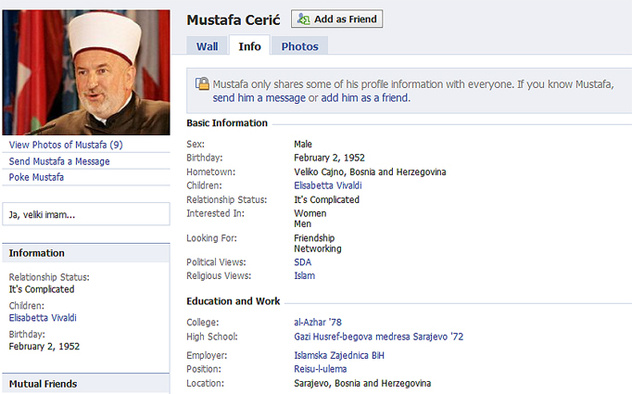The height and width of the screenshot is (394, 632).
Task: Click 'Men' under Interested In
Action: [302, 224]
